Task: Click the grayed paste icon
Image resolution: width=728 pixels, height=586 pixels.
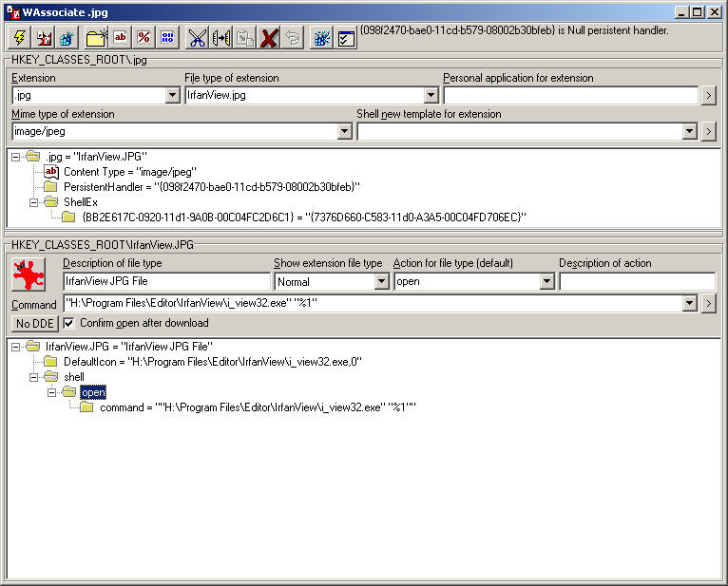Action: click(245, 38)
